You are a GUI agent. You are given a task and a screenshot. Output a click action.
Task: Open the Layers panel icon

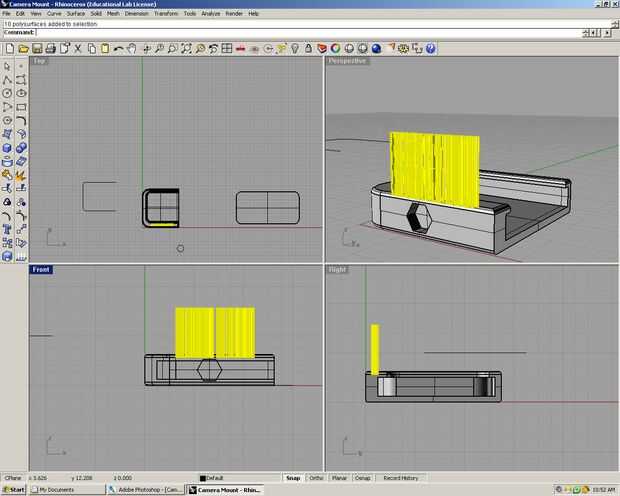click(322, 49)
